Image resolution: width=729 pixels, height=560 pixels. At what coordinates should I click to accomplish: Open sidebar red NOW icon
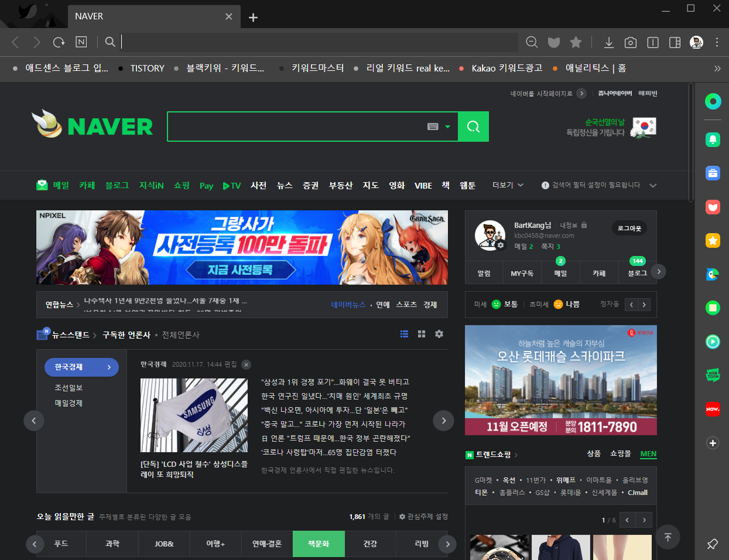point(713,409)
